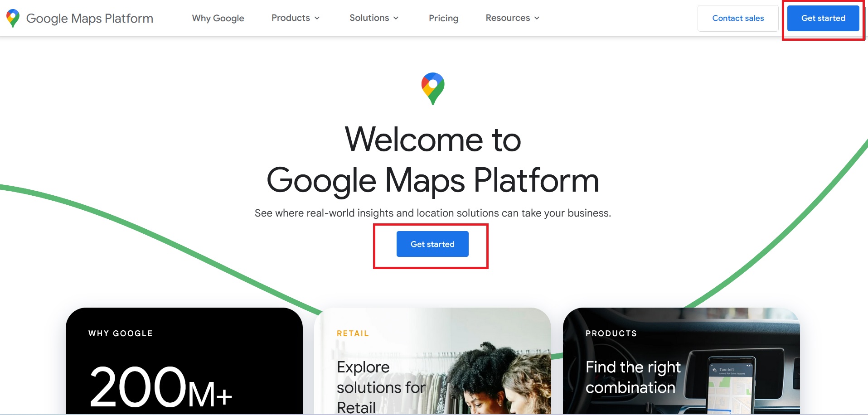Select the Solutions menu label
Viewport: 868px width, 415px height.
(369, 18)
